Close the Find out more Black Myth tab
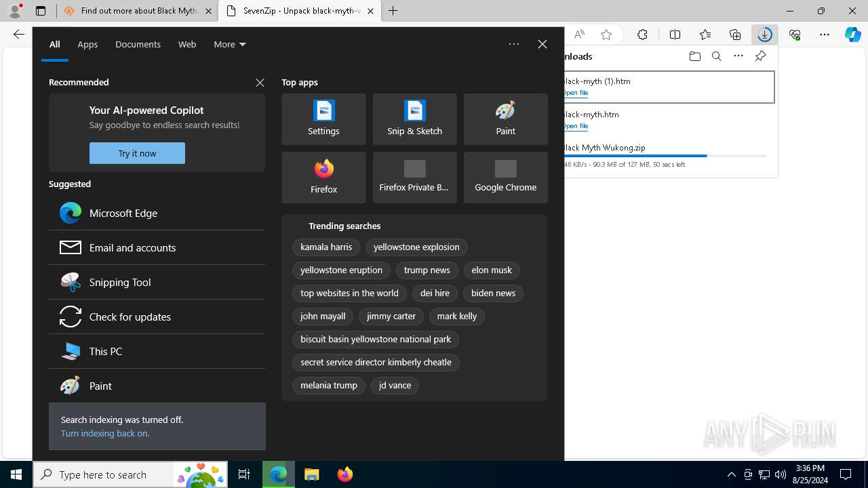This screenshot has height=488, width=868. 208,12
